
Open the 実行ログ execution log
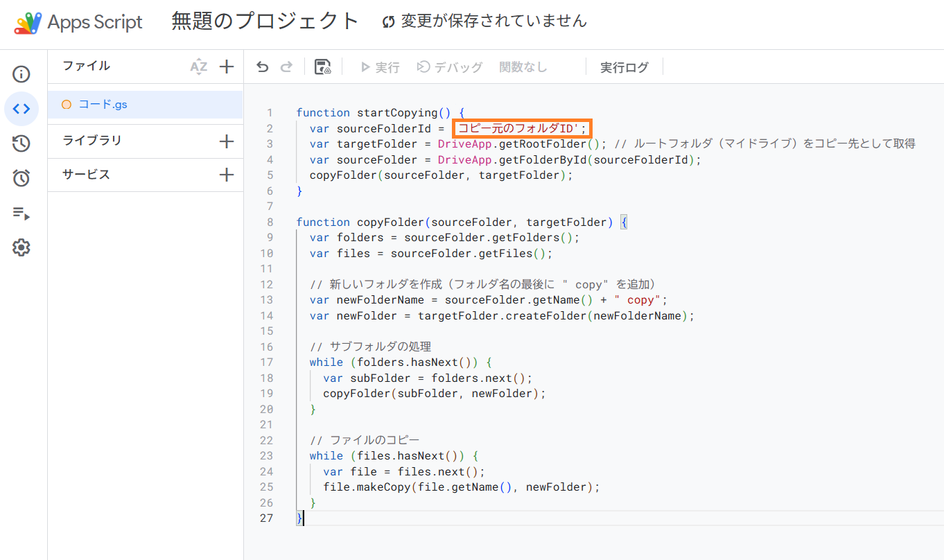tap(624, 67)
